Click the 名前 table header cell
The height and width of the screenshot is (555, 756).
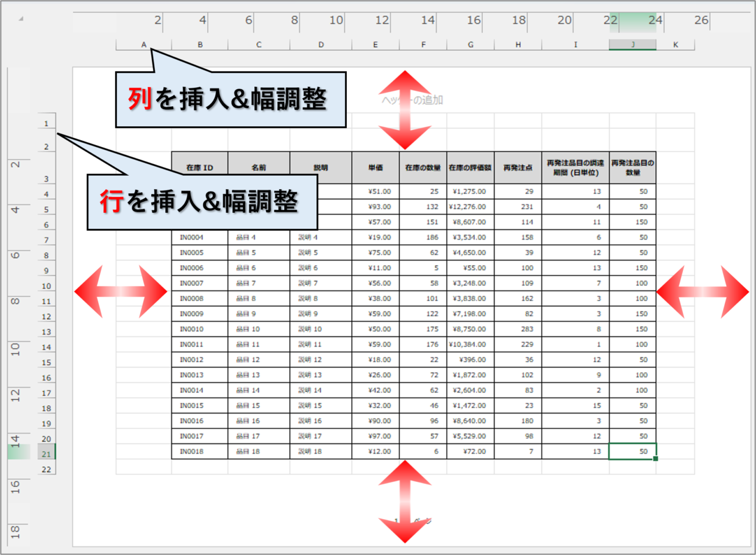(x=259, y=168)
